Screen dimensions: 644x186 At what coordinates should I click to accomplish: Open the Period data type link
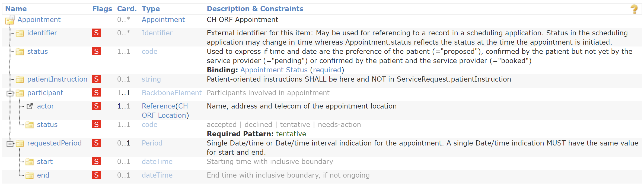click(152, 143)
